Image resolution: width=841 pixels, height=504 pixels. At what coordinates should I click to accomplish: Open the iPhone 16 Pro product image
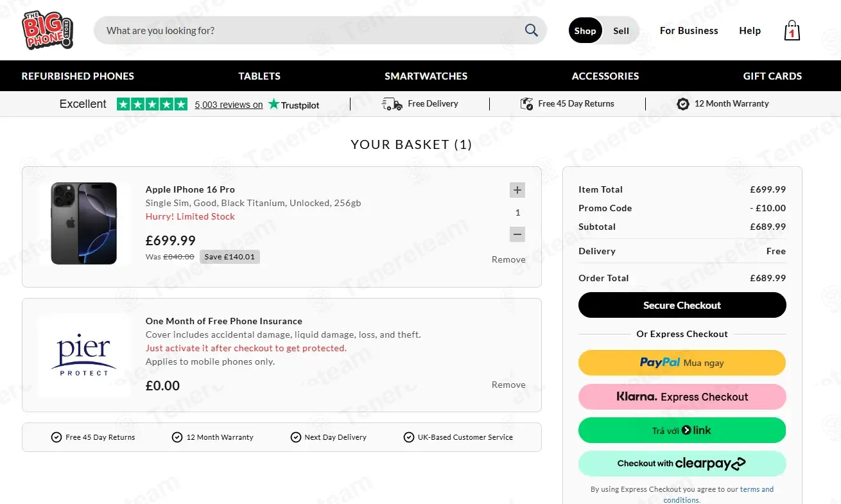point(84,223)
